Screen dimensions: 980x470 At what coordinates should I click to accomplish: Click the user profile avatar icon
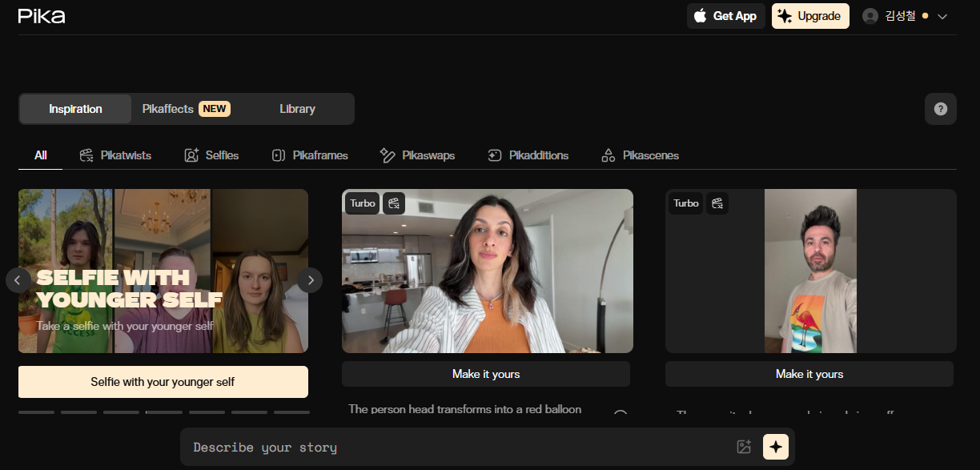point(870,16)
